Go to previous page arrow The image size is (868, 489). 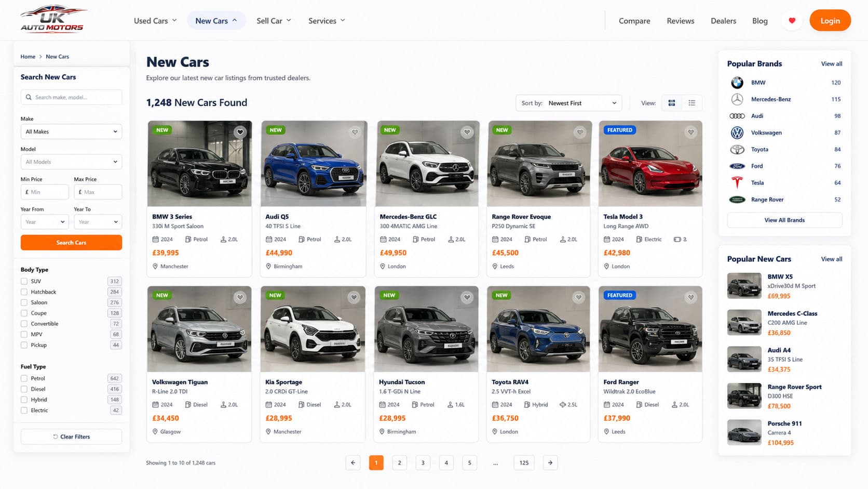[353, 462]
